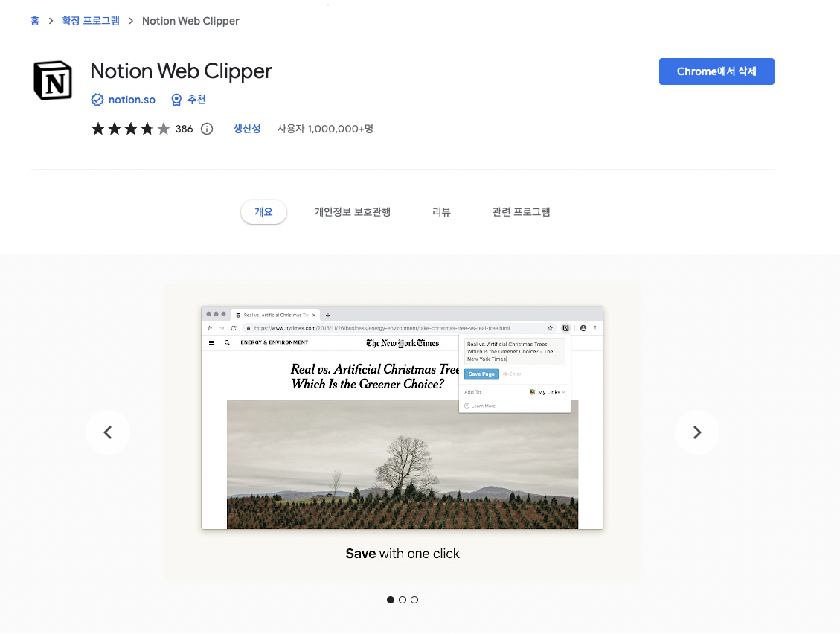Click the verified publisher badge next to notion.so
This screenshot has width=840, height=634.
click(x=97, y=99)
